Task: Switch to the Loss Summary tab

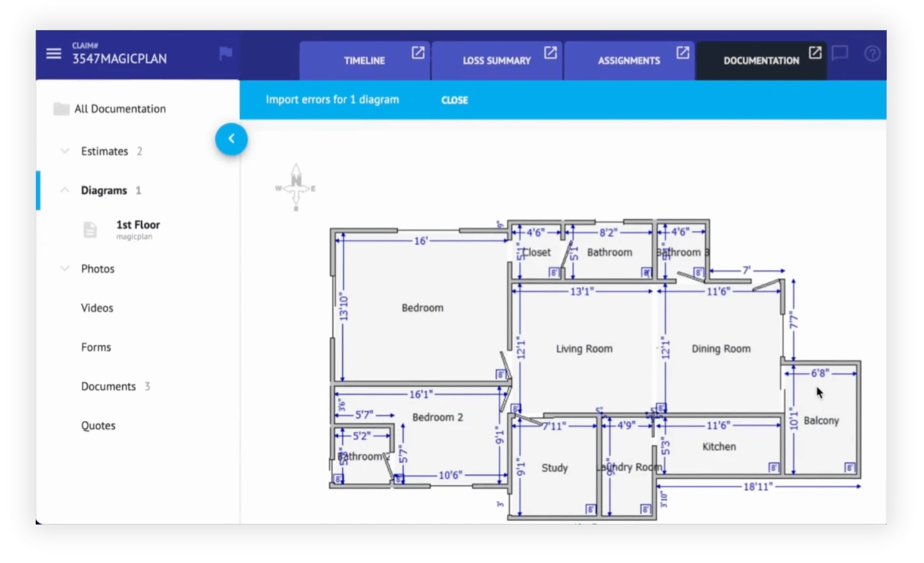Action: [497, 61]
